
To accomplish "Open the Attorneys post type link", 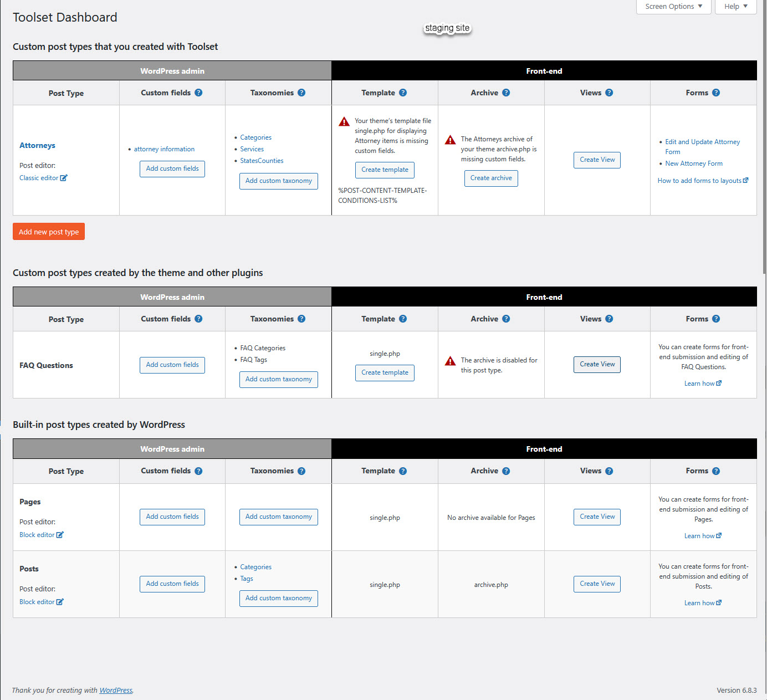I will [x=37, y=146].
